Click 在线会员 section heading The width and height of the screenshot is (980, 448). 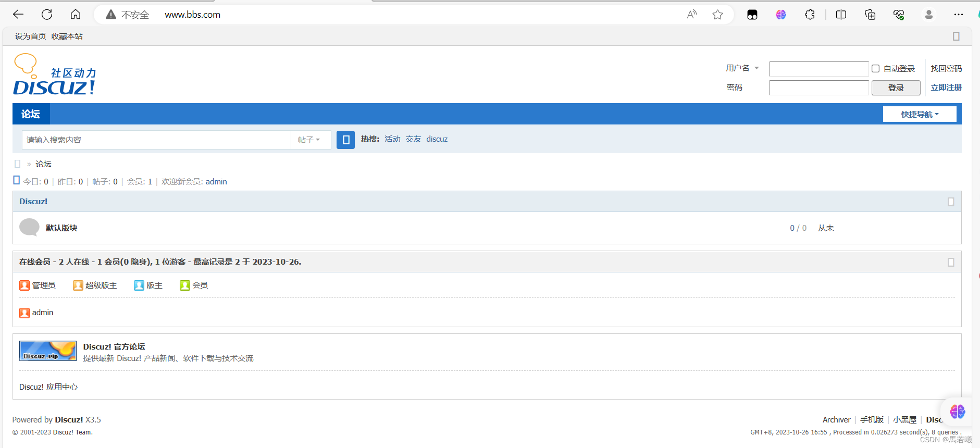(x=35, y=262)
